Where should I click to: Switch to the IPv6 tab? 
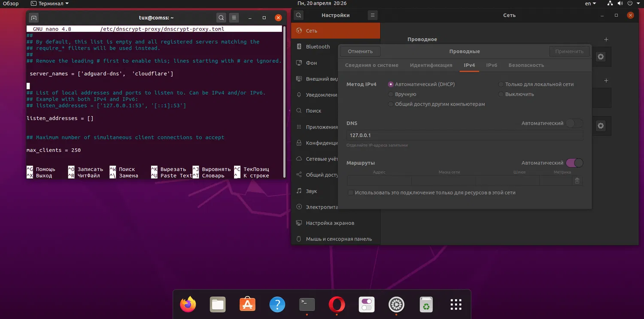492,65
